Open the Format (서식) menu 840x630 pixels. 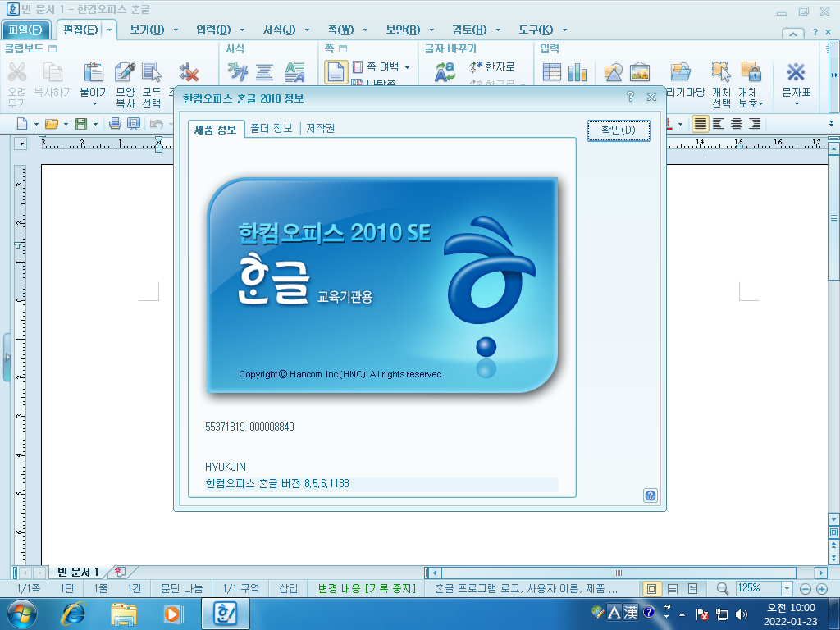coord(279,30)
